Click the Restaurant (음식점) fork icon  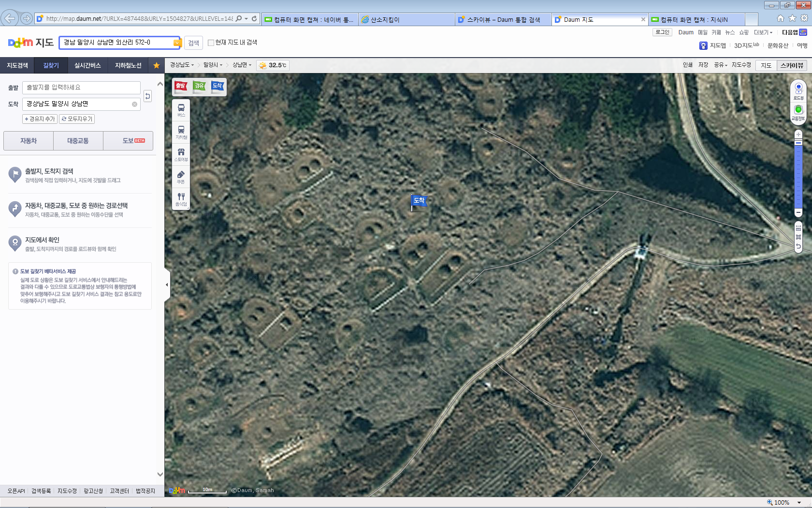(181, 198)
